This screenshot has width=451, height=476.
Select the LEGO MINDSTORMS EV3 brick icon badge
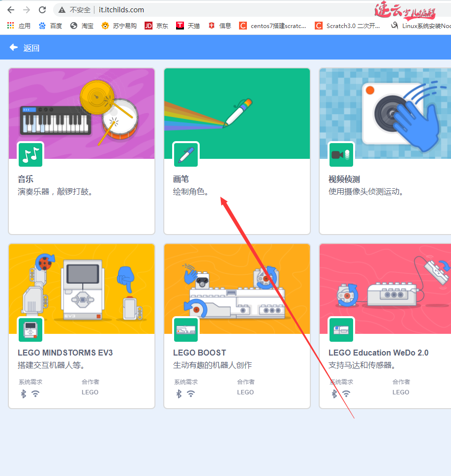pos(30,329)
